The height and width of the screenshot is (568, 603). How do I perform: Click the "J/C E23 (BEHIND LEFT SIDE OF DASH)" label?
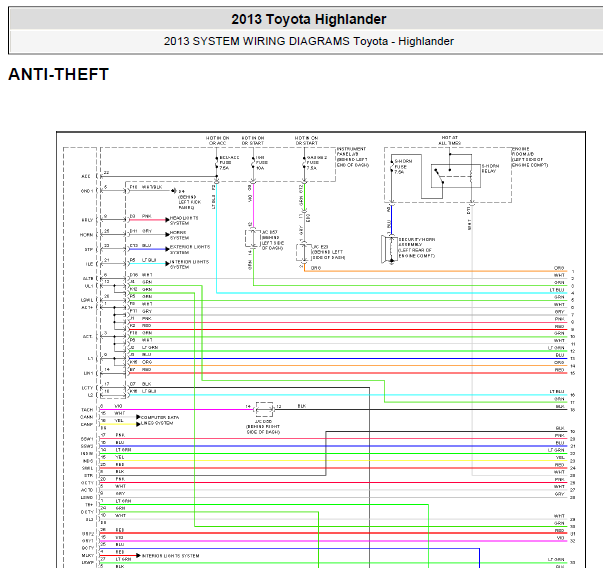[x=328, y=252]
